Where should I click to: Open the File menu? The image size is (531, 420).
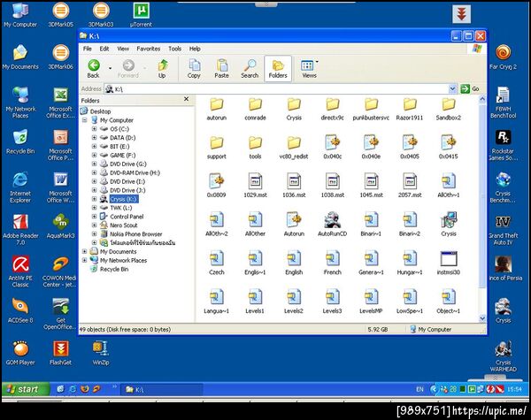click(88, 49)
